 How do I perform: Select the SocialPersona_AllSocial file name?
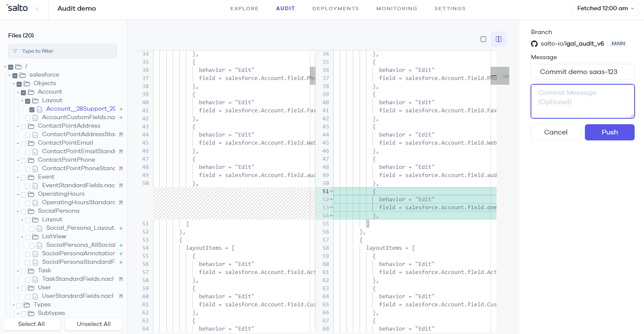81,245
